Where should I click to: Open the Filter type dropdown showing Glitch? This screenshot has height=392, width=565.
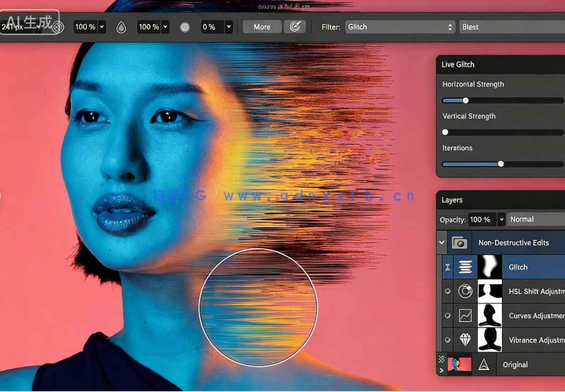tap(400, 27)
